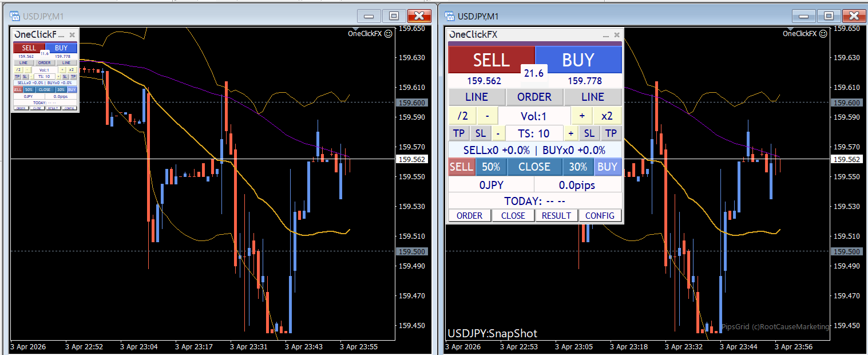
Task: Click the 50% partial close button in large panel
Action: click(x=490, y=167)
